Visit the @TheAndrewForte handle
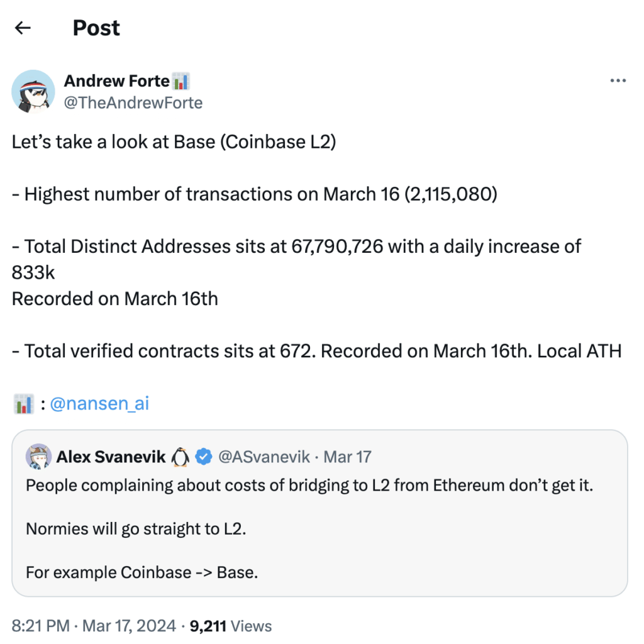 [133, 103]
